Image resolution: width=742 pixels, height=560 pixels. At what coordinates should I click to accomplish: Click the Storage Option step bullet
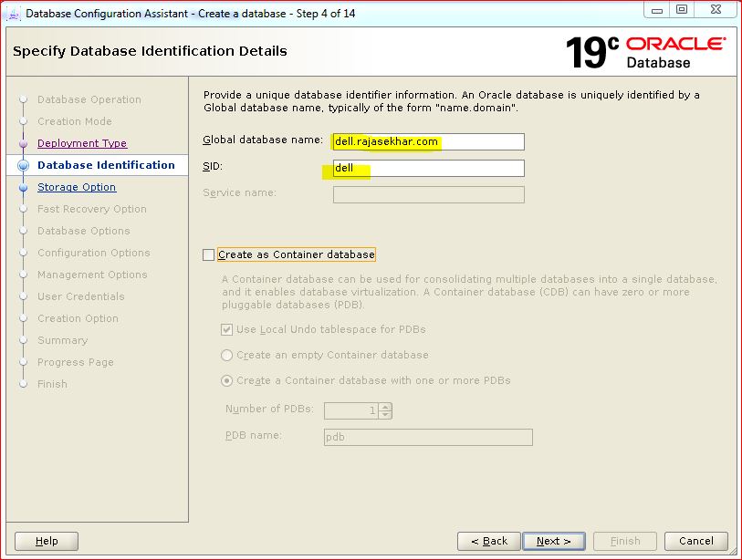(24, 188)
